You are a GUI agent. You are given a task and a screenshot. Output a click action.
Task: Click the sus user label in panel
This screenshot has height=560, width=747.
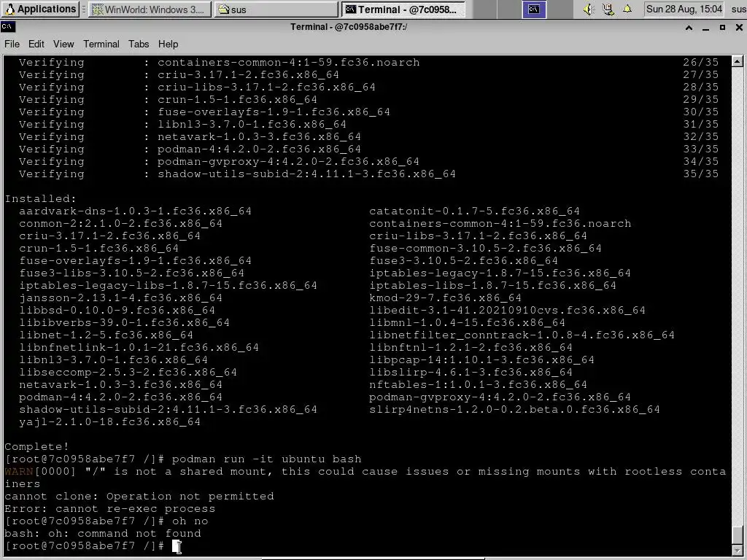pyautogui.click(x=738, y=9)
